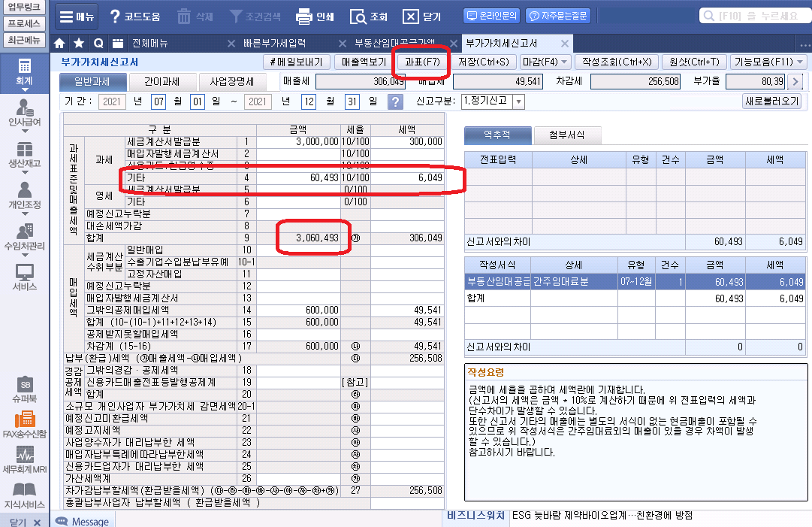Switch to the 첨부서식 tab

click(567, 135)
